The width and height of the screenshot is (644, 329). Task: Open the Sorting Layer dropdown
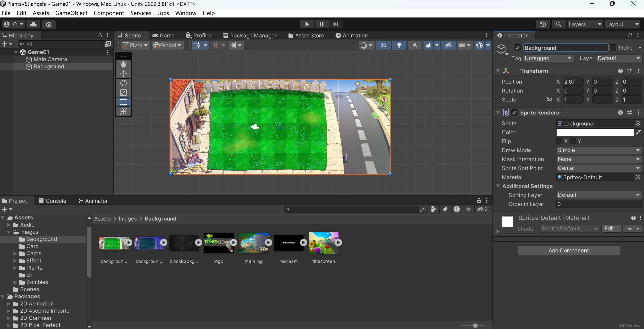tap(598, 195)
